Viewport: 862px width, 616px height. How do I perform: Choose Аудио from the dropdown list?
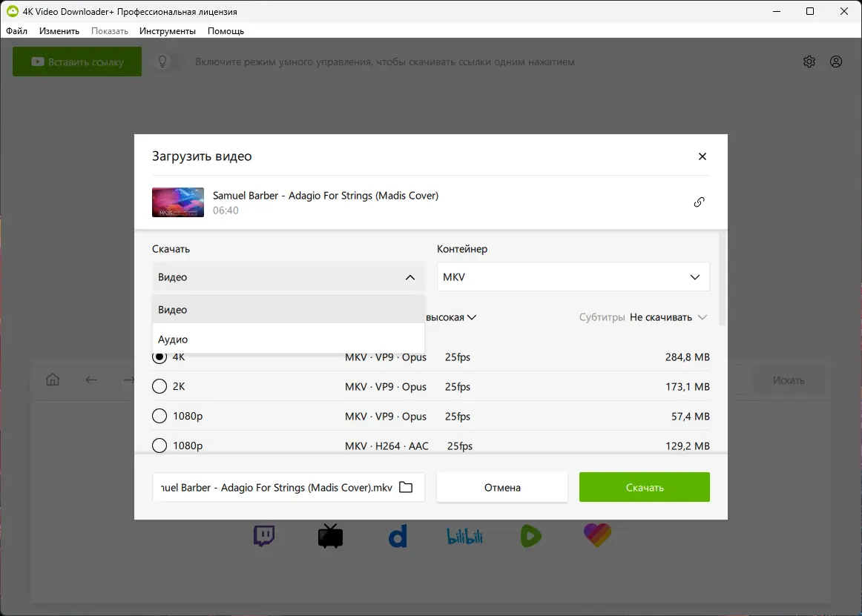click(x=288, y=339)
